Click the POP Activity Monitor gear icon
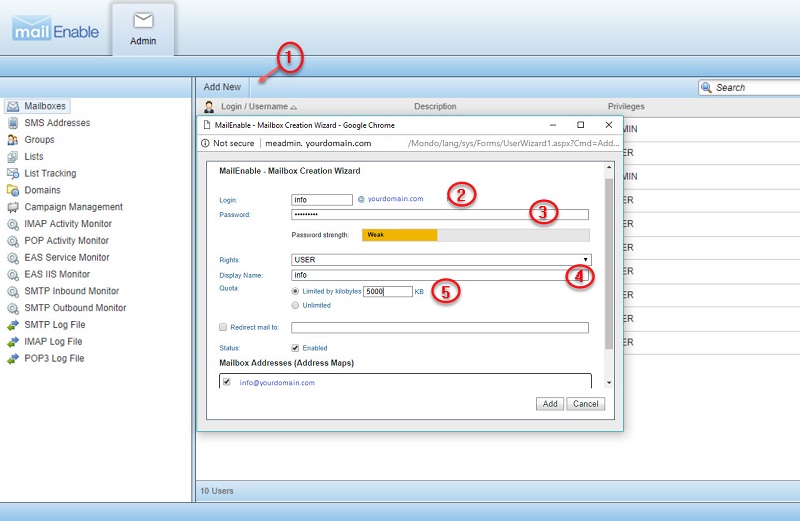The width and height of the screenshot is (800, 521). pyautogui.click(x=13, y=241)
